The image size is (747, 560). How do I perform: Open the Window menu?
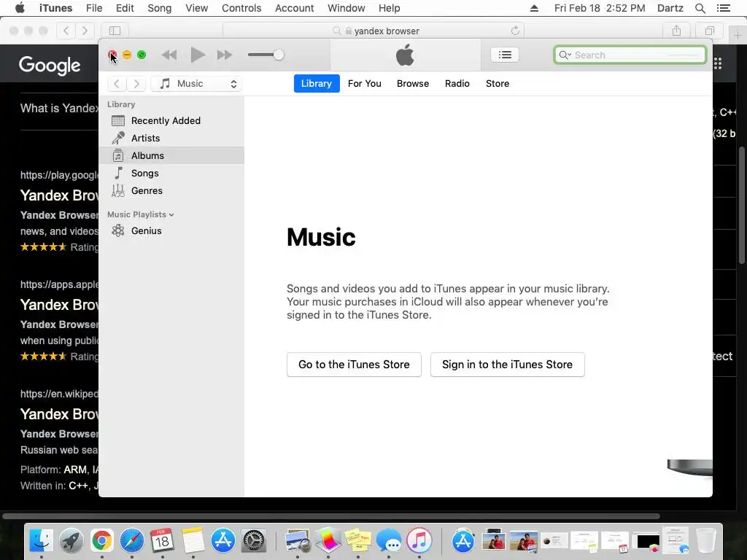tap(347, 8)
